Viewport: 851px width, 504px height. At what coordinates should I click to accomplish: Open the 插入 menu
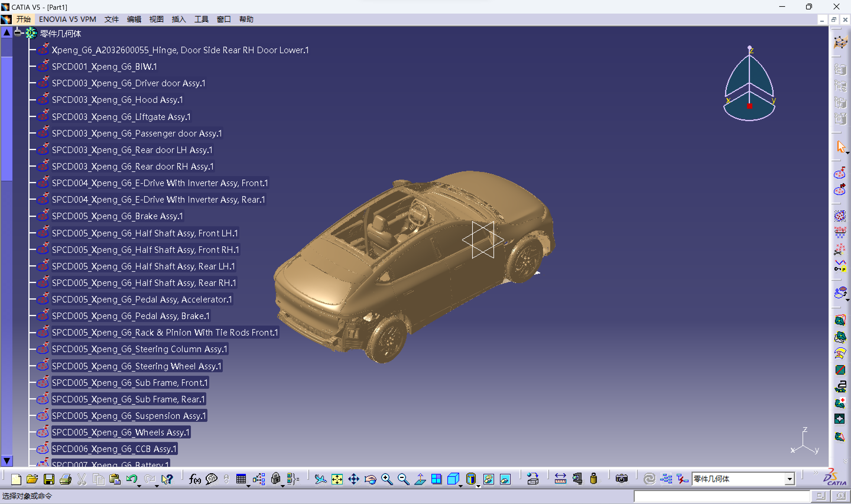(179, 19)
